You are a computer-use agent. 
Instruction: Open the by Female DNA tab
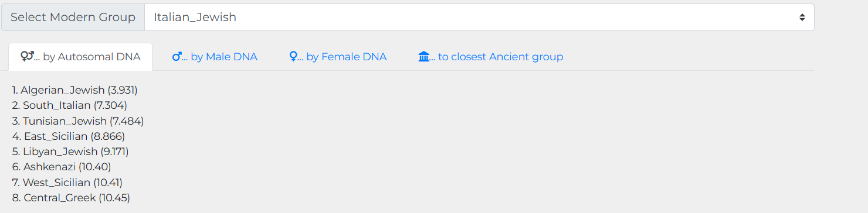[338, 57]
